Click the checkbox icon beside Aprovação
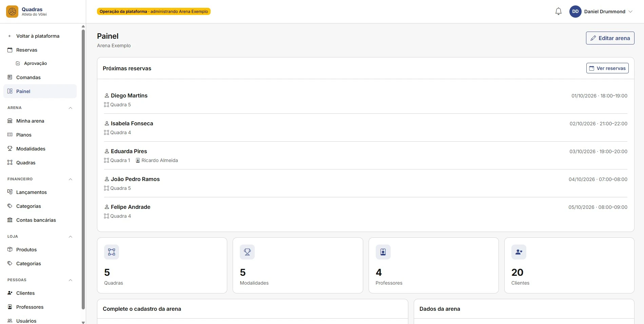 tap(18, 64)
